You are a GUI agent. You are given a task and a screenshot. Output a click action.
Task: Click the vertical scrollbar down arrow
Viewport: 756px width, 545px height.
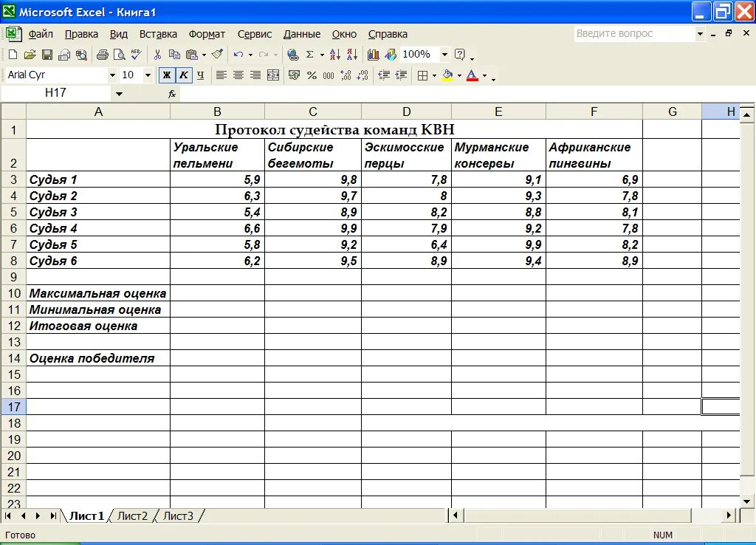click(747, 501)
